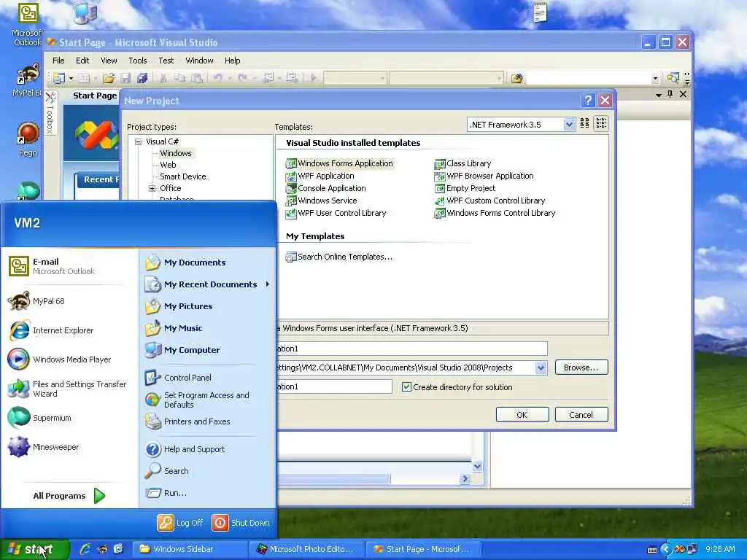Click Search Online Templates
The height and width of the screenshot is (560, 747).
(x=338, y=257)
